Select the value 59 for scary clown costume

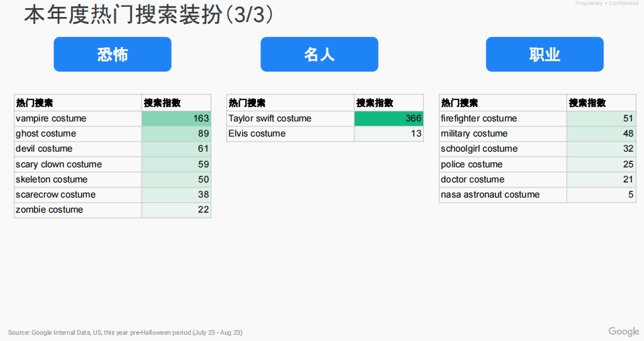pos(176,164)
